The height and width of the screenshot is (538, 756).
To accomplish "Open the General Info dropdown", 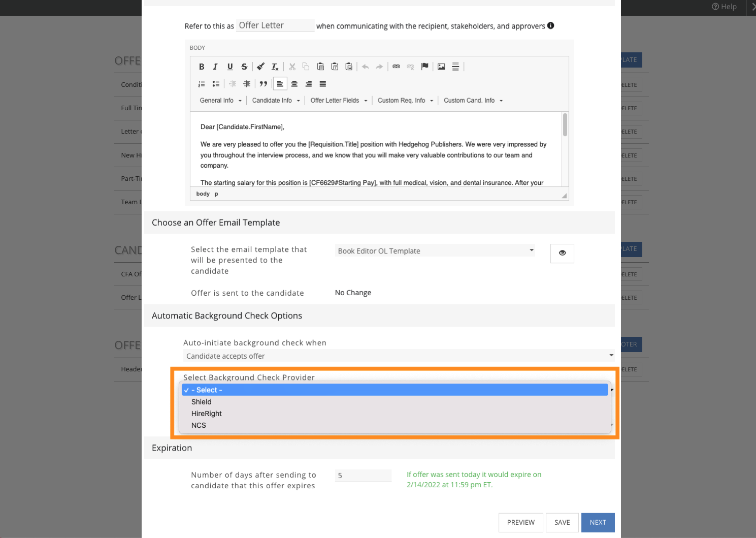I will click(x=220, y=101).
